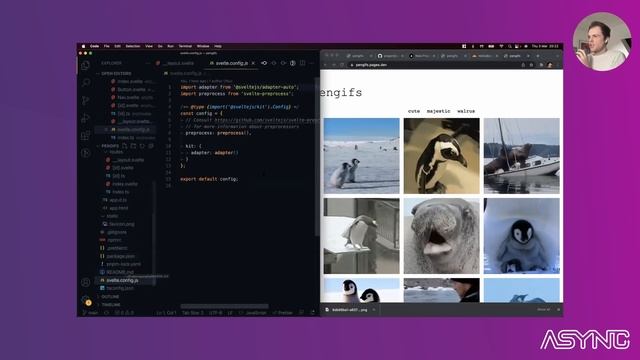Click the editor's horizontal scrollbar
The height and width of the screenshot is (360, 640).
coord(224,306)
